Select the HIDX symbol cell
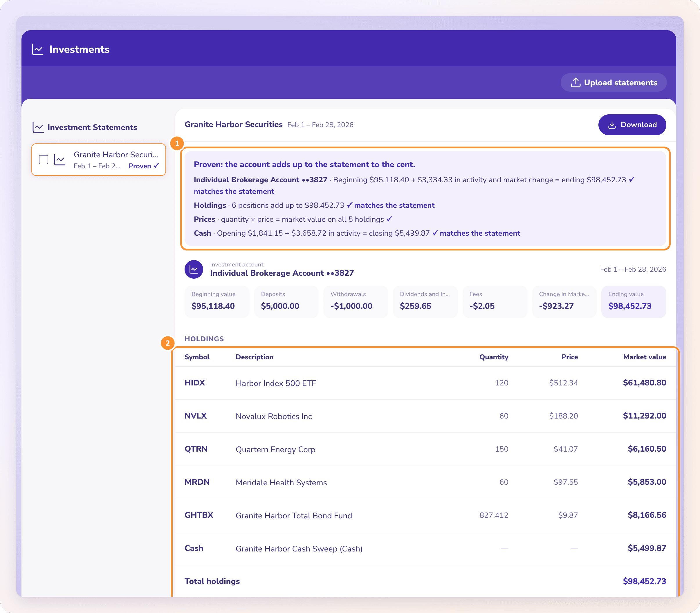The image size is (700, 613). click(x=195, y=383)
